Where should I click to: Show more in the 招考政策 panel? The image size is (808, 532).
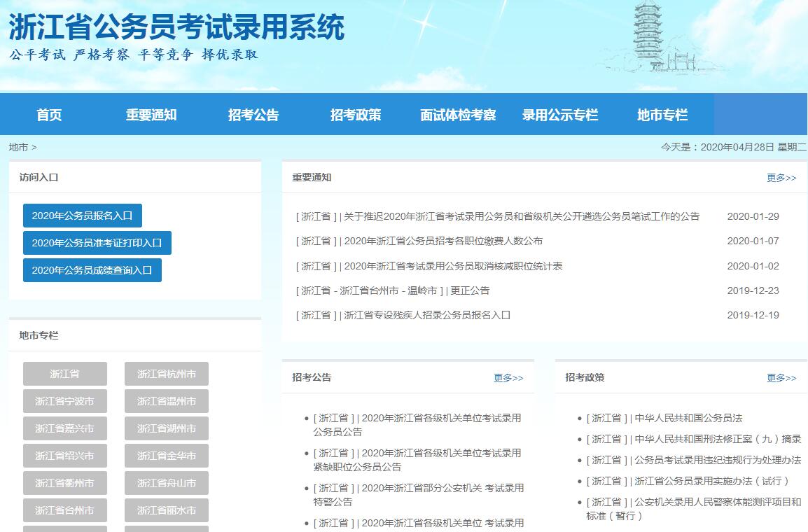pos(781,378)
